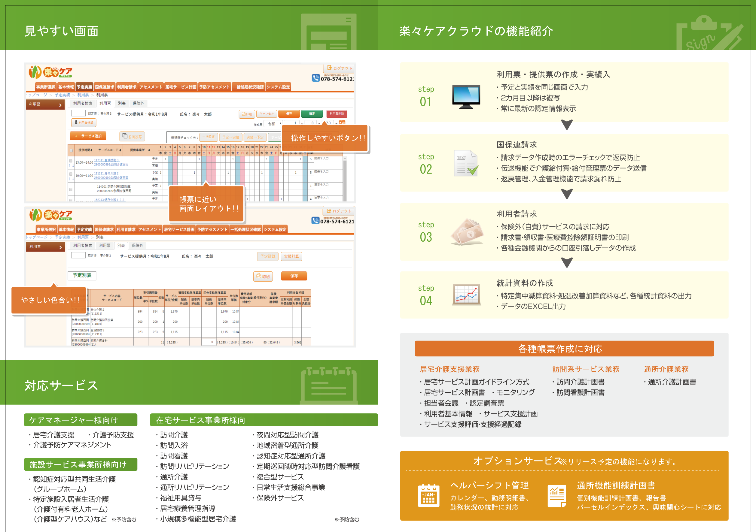Click the 一括設定 button
The image size is (756, 532).
[209, 137]
